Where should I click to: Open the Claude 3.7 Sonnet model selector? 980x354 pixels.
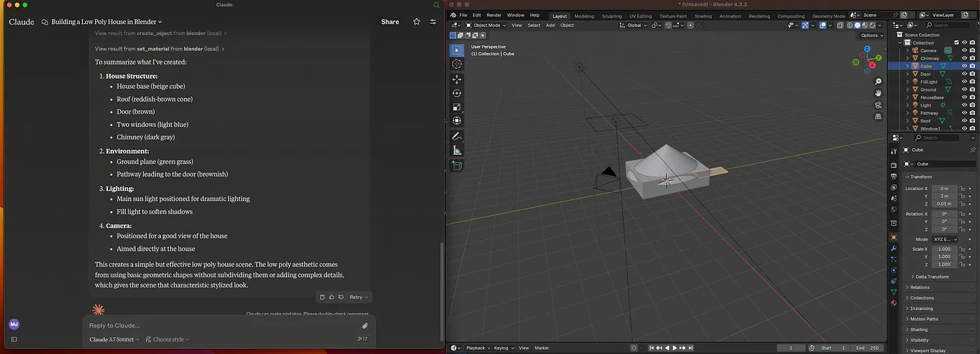tap(114, 339)
